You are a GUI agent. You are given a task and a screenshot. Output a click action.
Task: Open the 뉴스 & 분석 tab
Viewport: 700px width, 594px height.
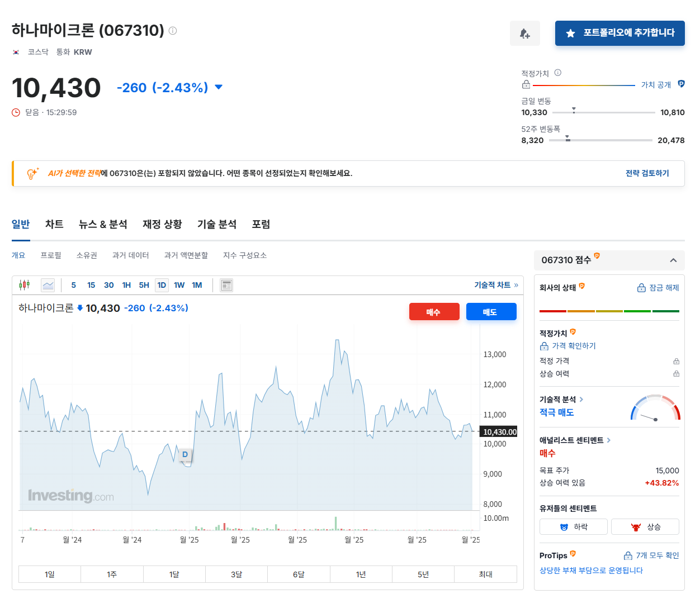103,224
